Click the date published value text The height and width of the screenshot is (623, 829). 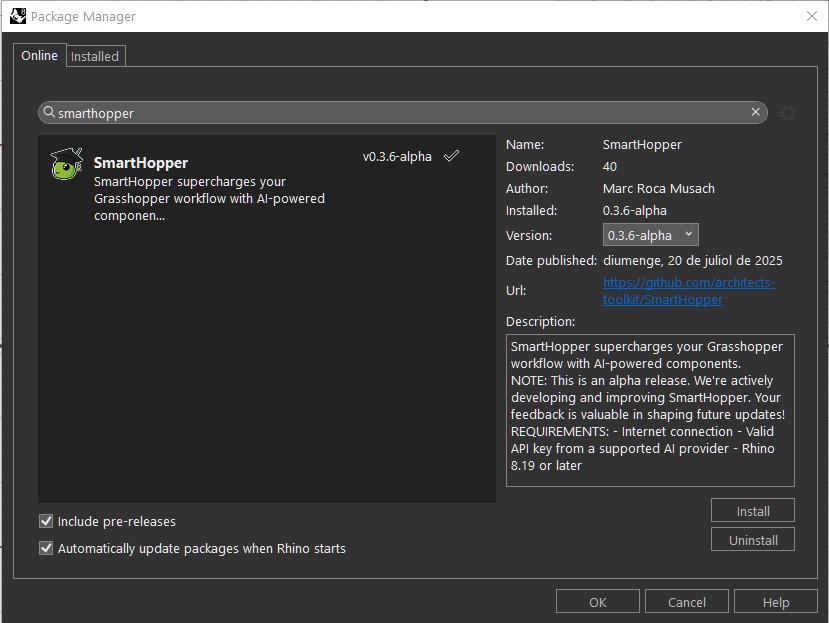click(693, 261)
